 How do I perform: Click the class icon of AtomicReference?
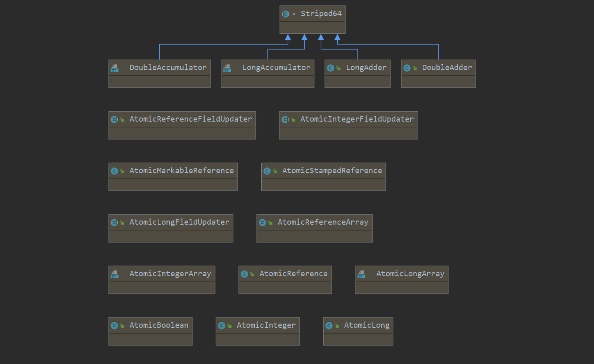[x=244, y=274]
